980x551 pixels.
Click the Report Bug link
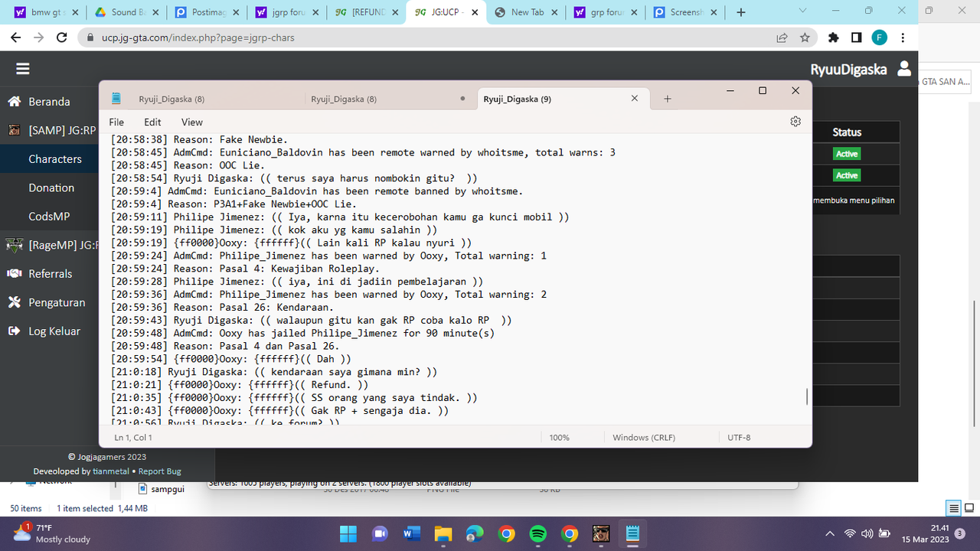(160, 471)
